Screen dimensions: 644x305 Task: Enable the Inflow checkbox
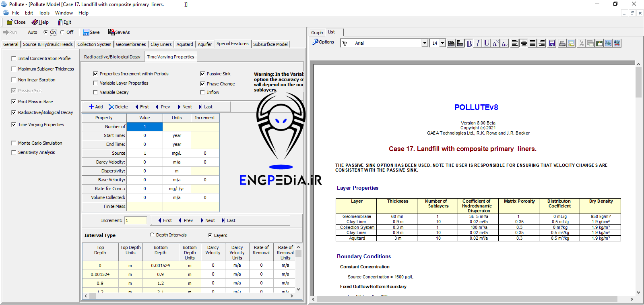click(202, 92)
